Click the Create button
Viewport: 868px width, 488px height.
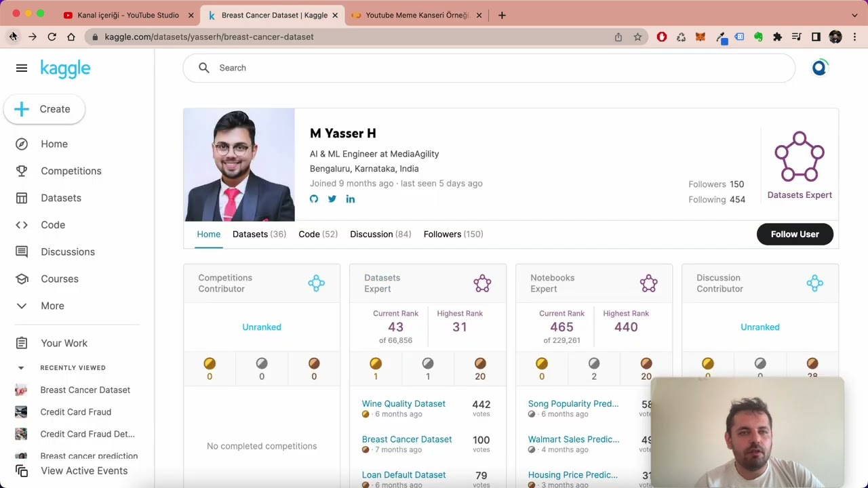(45, 109)
